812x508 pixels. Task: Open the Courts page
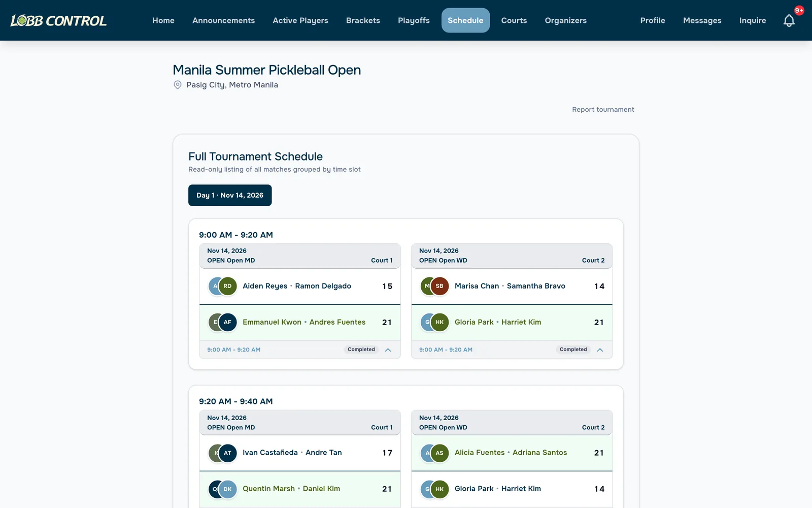(x=514, y=20)
